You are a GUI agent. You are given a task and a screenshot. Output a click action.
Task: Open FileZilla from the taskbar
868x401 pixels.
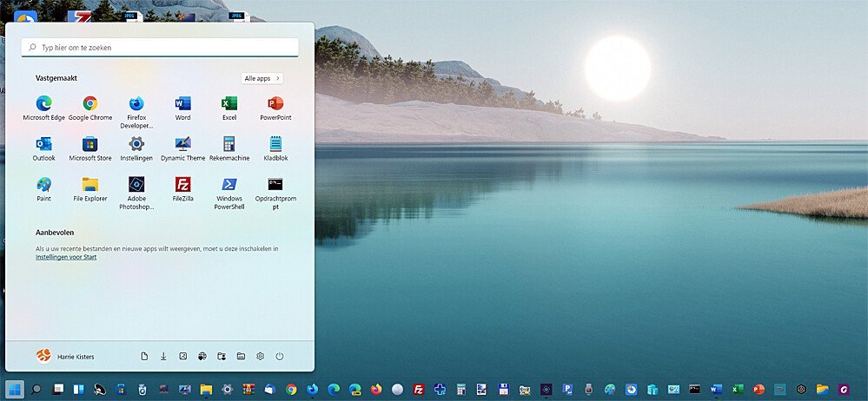(419, 390)
